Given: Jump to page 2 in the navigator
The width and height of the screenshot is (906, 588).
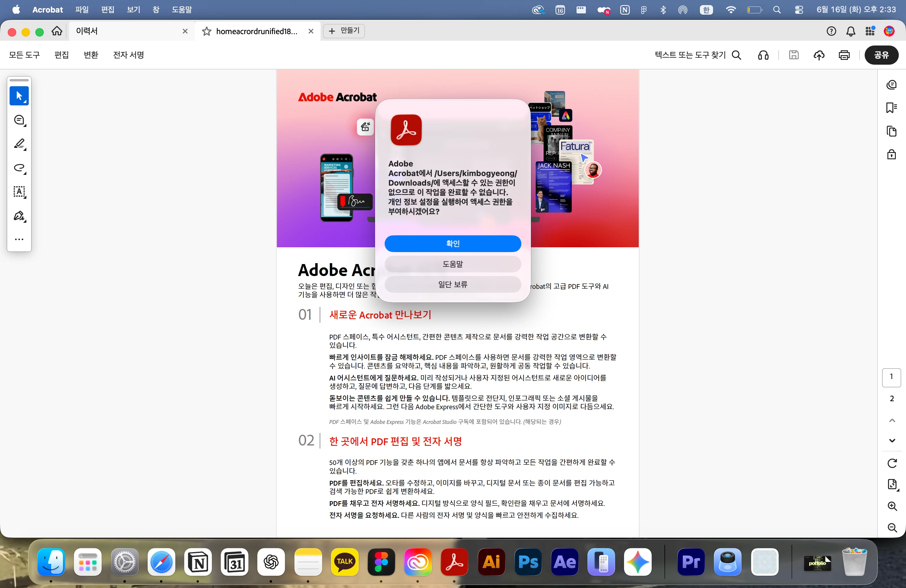Looking at the screenshot, I should [892, 398].
